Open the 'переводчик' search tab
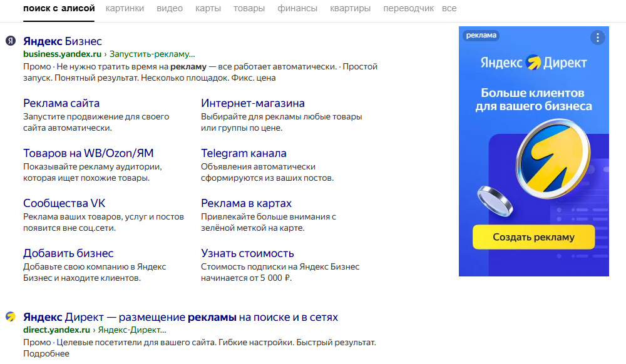 point(408,8)
